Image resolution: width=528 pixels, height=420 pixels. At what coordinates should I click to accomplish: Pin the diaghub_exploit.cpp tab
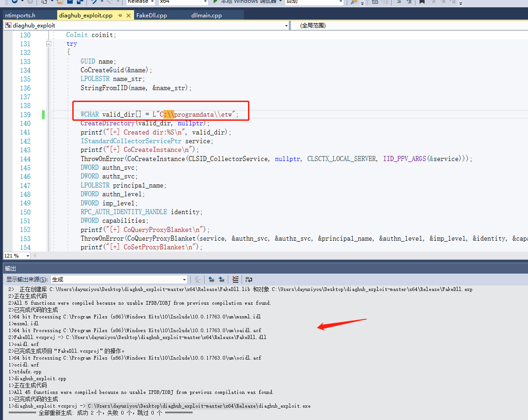point(120,16)
